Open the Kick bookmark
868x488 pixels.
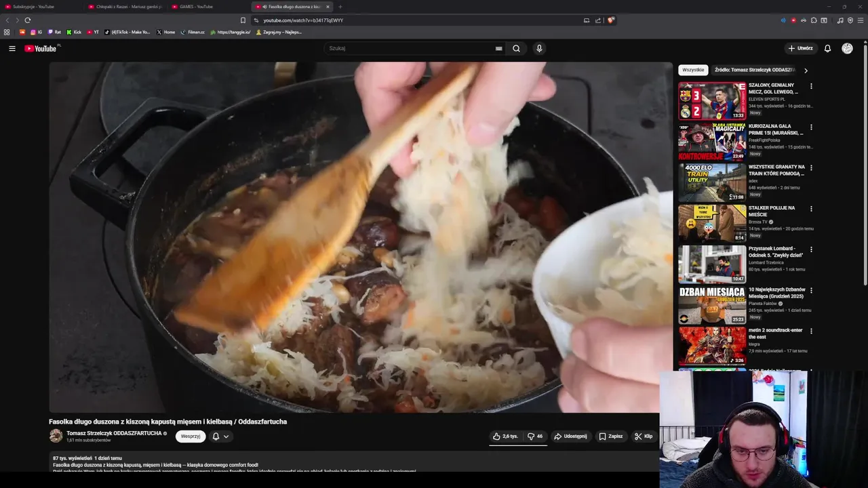74,32
